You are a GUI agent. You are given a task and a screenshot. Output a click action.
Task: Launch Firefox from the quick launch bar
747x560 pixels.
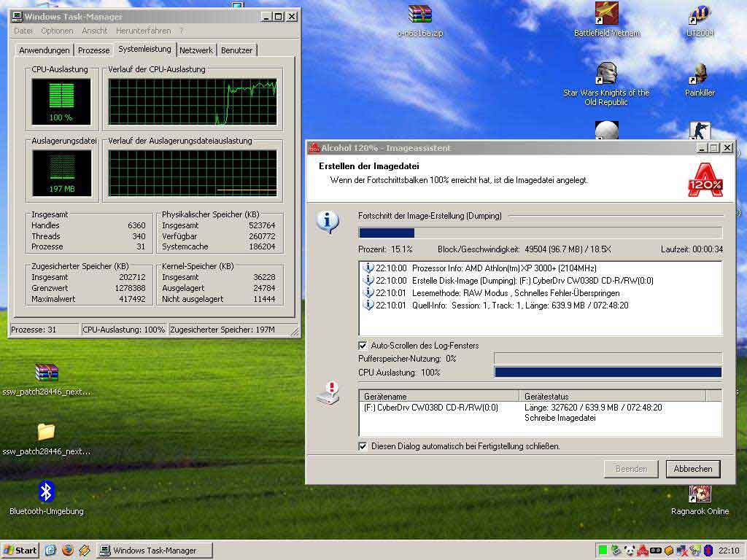(68, 550)
